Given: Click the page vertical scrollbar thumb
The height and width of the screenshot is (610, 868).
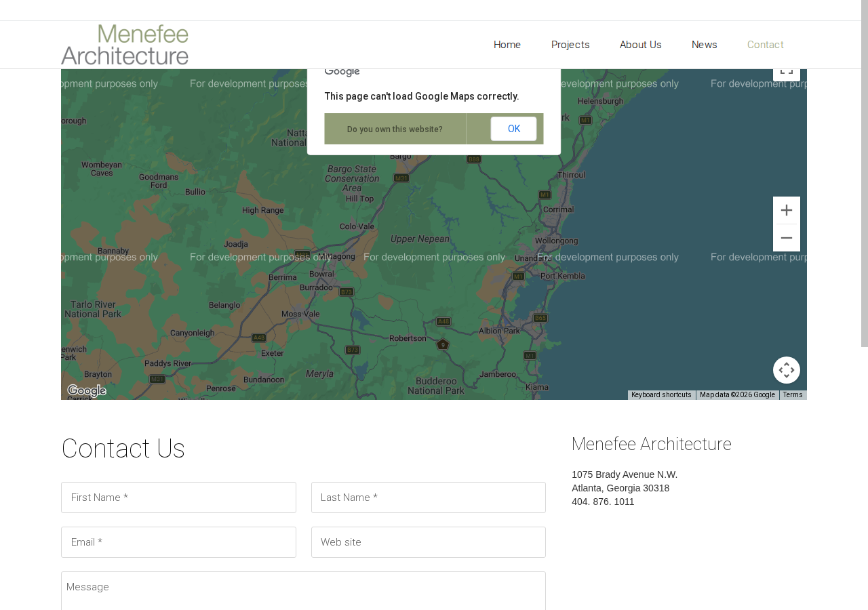Looking at the screenshot, I should [x=865, y=174].
